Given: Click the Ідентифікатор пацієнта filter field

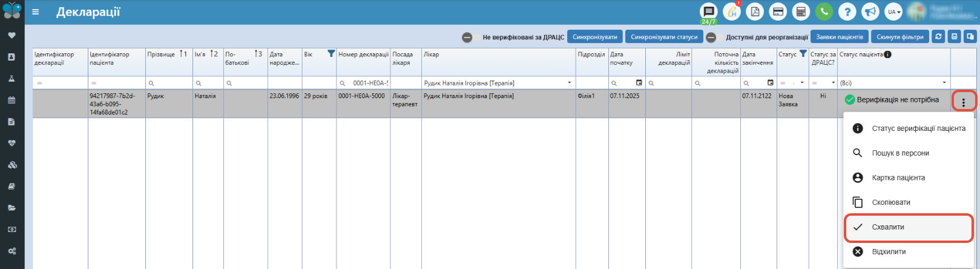Looking at the screenshot, I should [117, 83].
